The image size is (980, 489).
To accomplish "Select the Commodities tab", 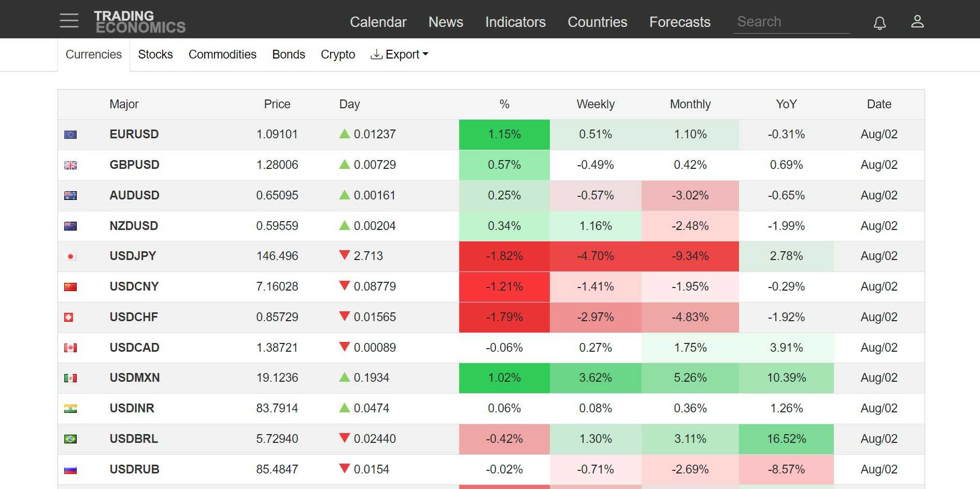I will (x=222, y=54).
